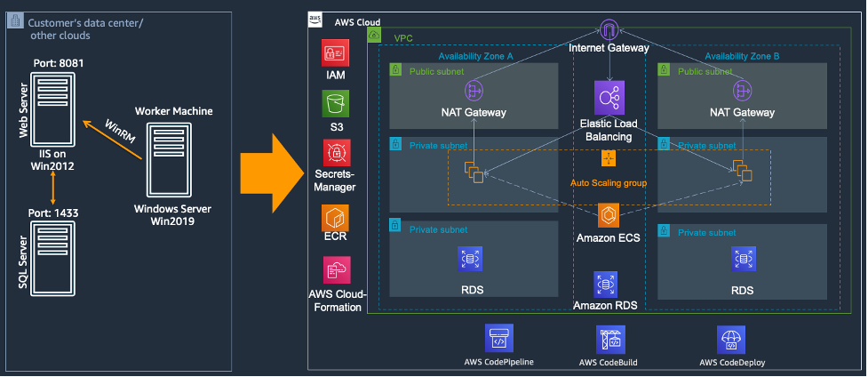
Task: Click the Auto Scaling group icon
Action: coord(609,158)
